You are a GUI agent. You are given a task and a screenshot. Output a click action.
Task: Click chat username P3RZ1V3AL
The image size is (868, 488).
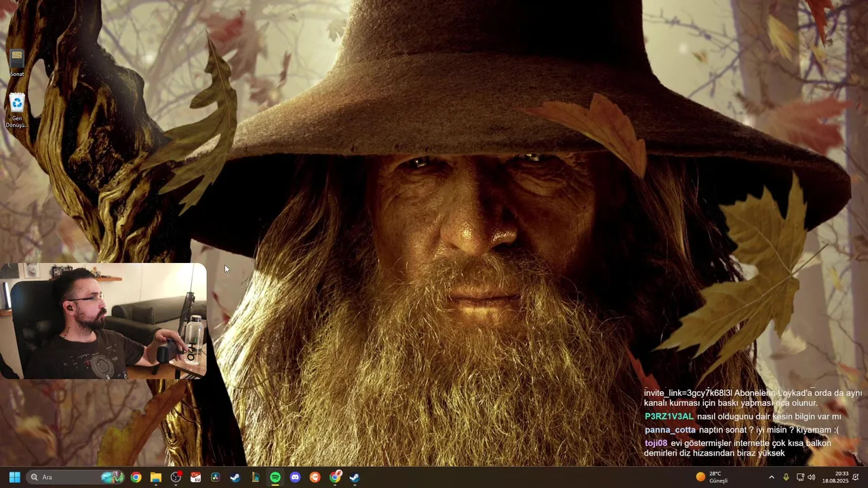tap(669, 416)
